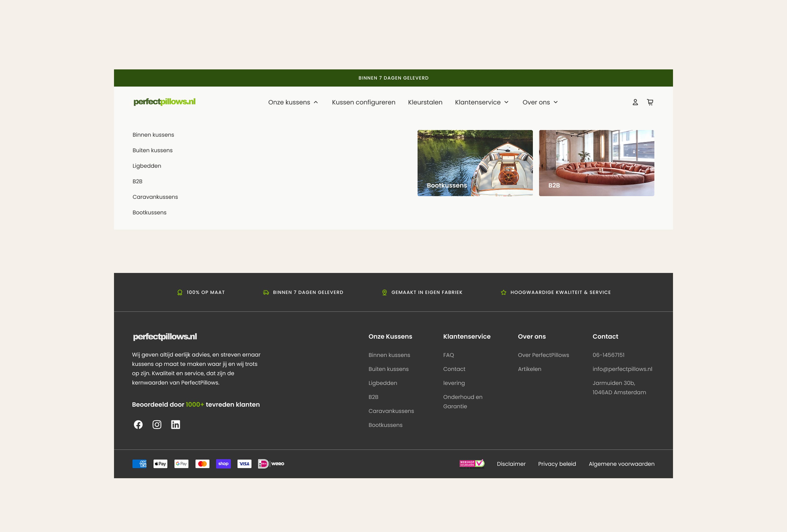Click the LinkedIn icon in footer

175,424
